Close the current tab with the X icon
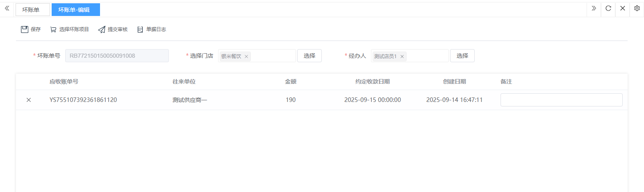644x192 pixels. 622,8
